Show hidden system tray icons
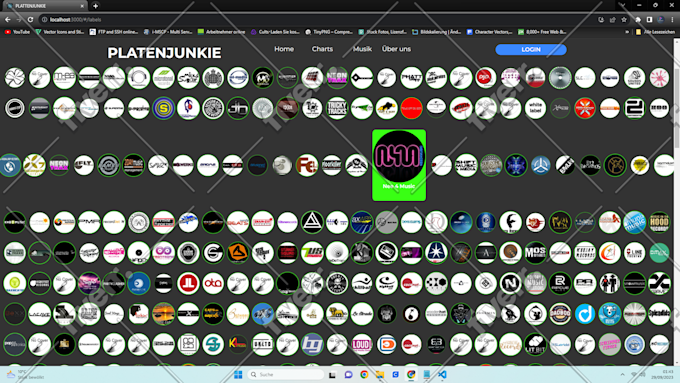680x383 pixels. point(622,374)
